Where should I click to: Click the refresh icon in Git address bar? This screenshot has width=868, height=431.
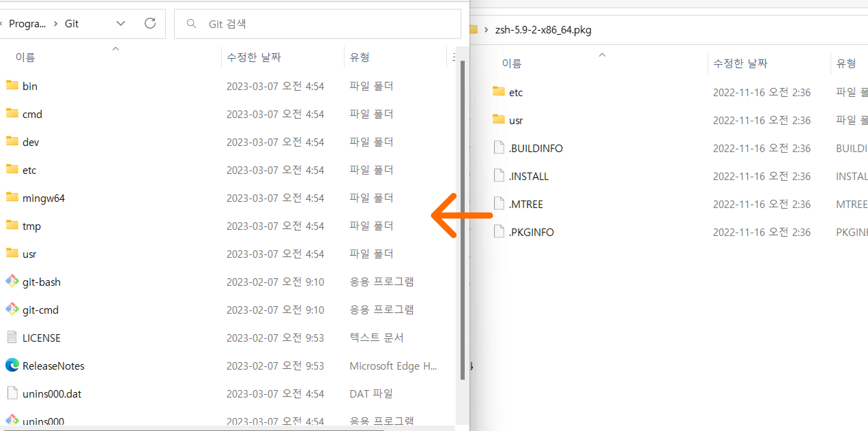click(x=150, y=23)
